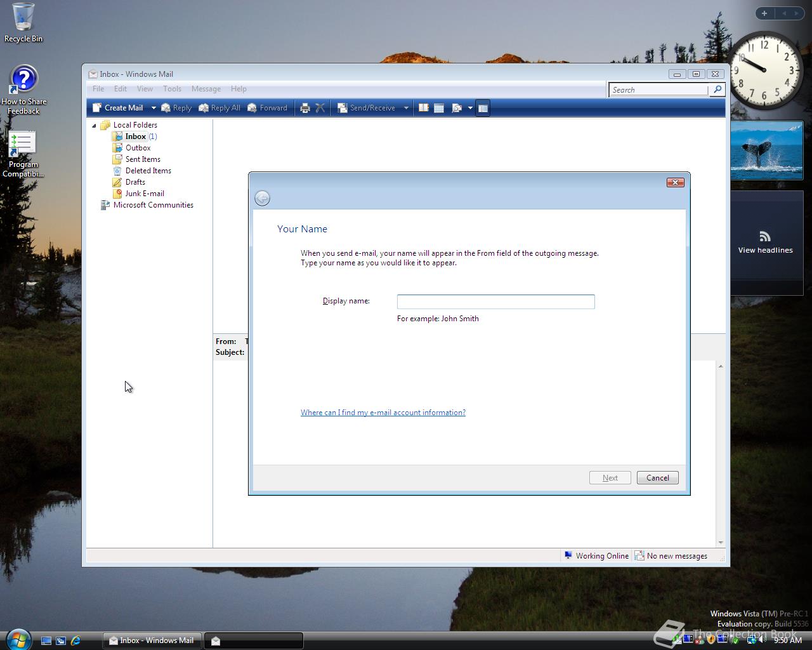Screen dimensions: 812x650
Task: Click the Send/Receive toolbar button
Action: (367, 108)
